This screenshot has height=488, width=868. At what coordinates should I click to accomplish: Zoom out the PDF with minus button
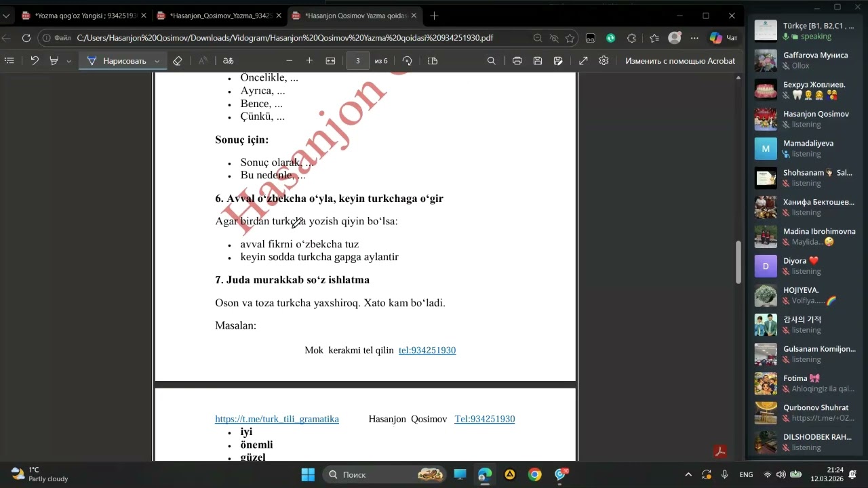[290, 61]
